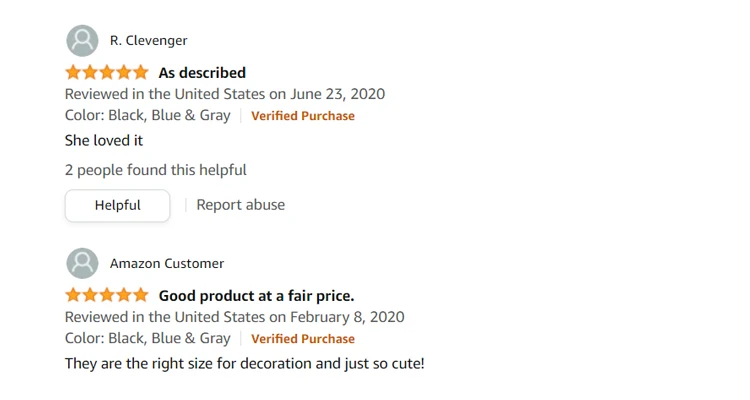Open the "As described" review title

[x=202, y=73]
